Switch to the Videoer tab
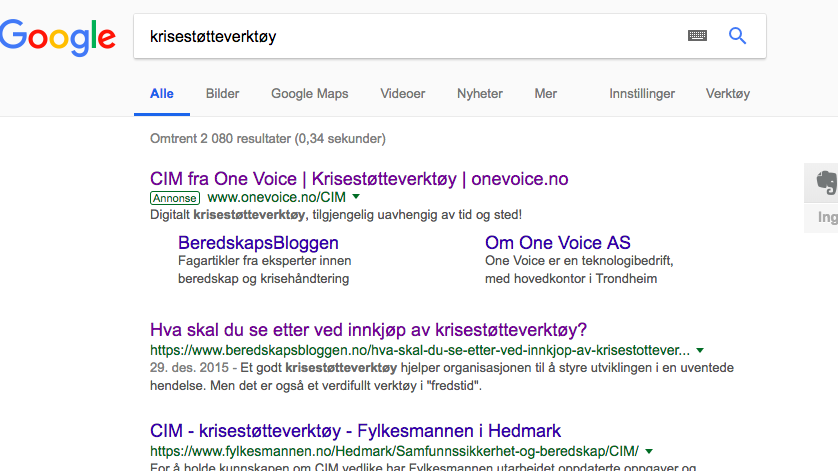 tap(402, 94)
